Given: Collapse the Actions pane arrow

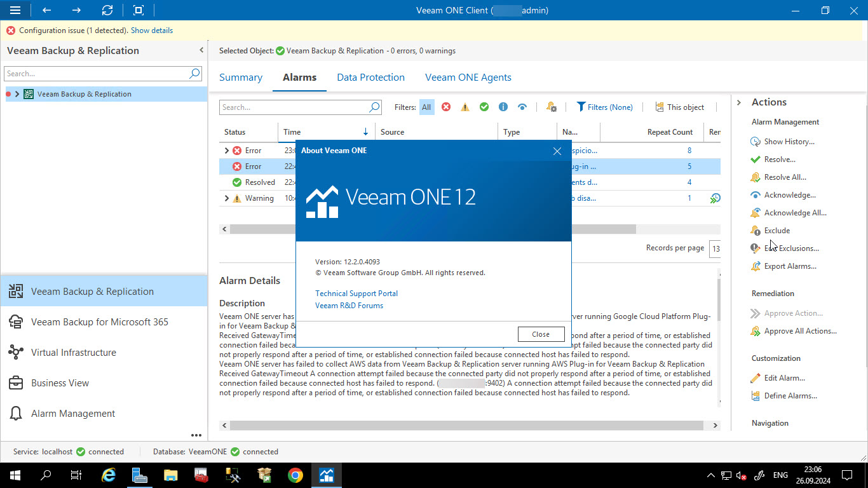Looking at the screenshot, I should pyautogui.click(x=739, y=102).
